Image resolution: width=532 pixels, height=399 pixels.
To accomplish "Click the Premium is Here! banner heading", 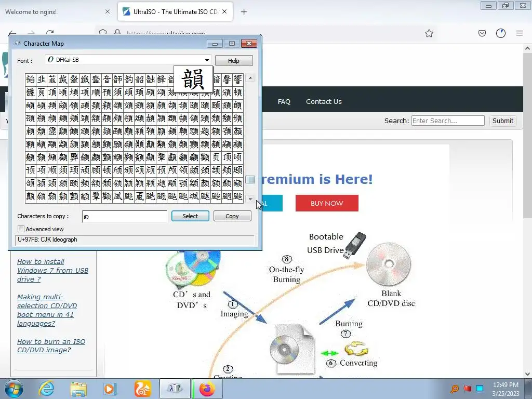I will click(317, 179).
